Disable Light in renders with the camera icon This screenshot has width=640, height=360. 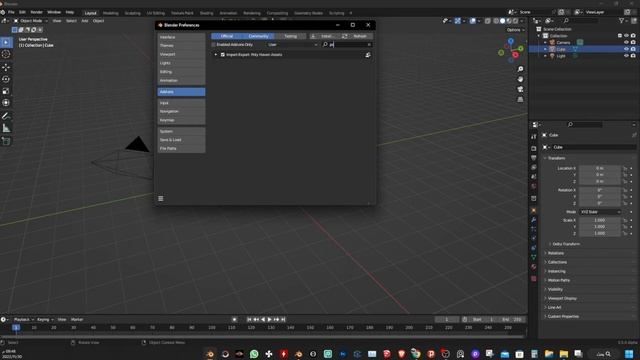[x=633, y=56]
